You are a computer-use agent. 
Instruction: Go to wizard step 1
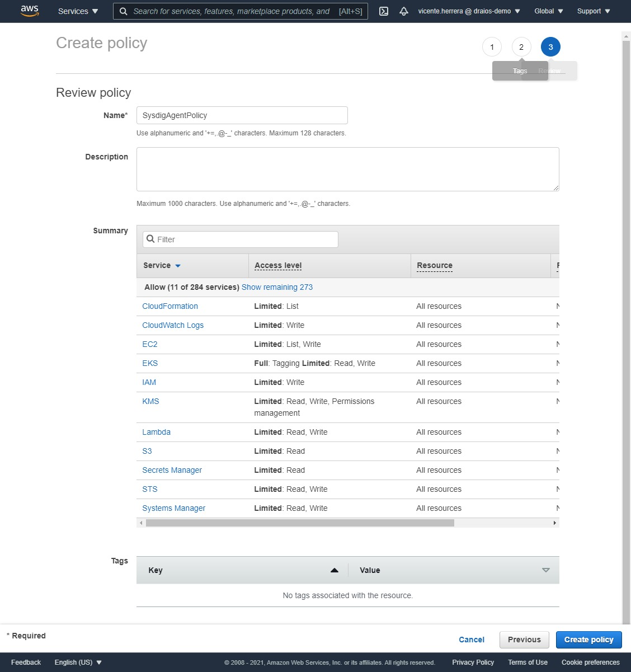click(x=492, y=47)
